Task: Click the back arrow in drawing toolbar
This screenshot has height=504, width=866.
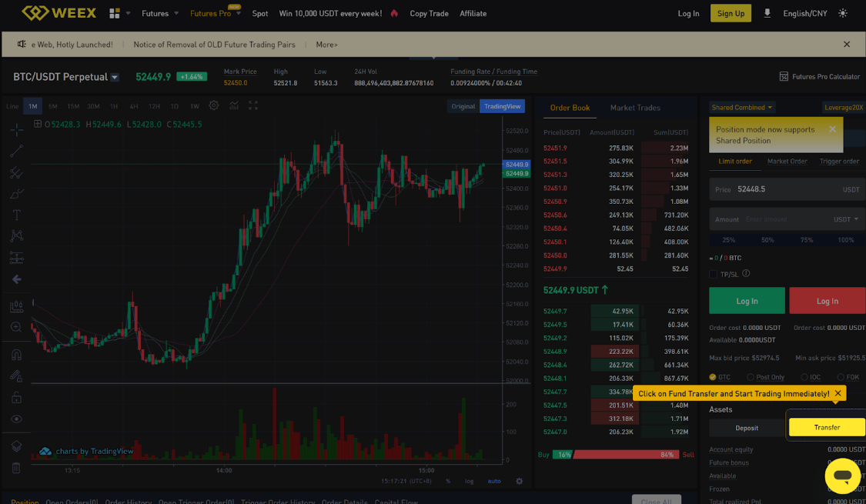Action: pyautogui.click(x=17, y=279)
